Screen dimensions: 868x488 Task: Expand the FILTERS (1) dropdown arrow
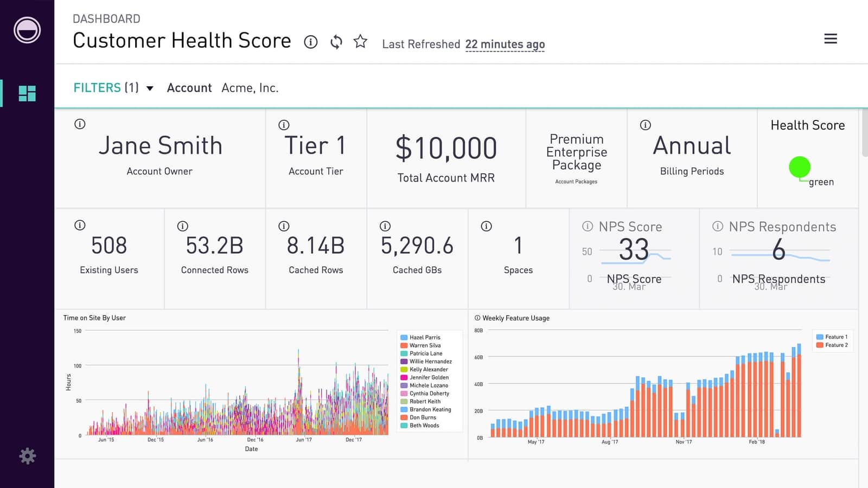click(x=150, y=88)
